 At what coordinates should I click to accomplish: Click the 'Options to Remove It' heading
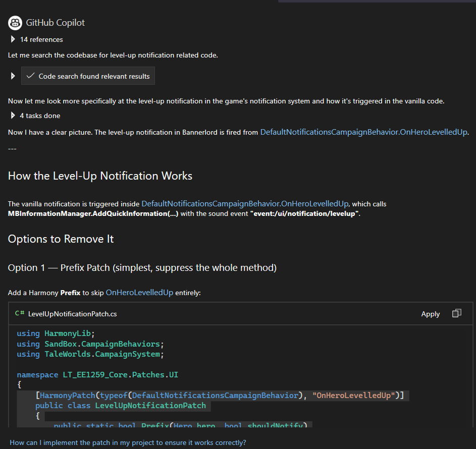click(x=61, y=239)
